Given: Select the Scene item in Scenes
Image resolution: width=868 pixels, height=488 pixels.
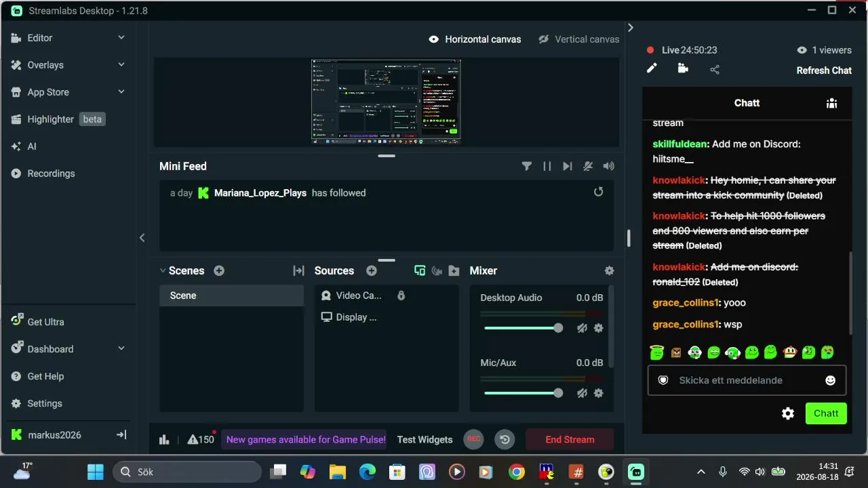Looking at the screenshot, I should pos(231,296).
